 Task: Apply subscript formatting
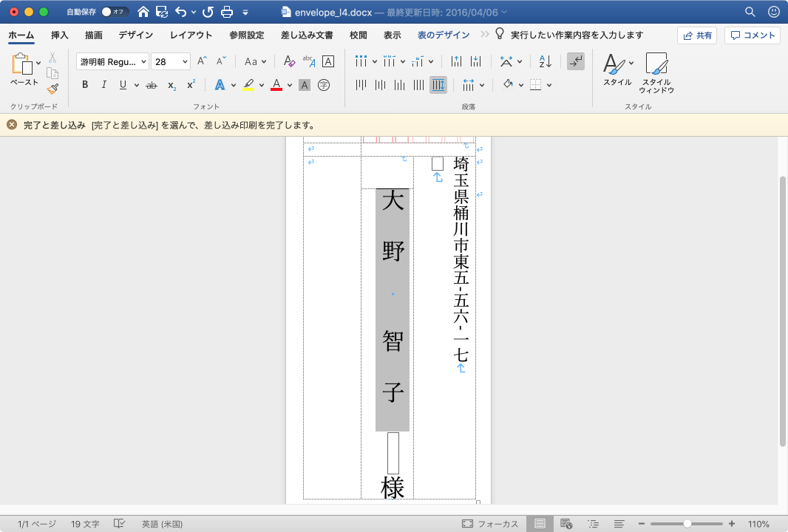(x=171, y=86)
